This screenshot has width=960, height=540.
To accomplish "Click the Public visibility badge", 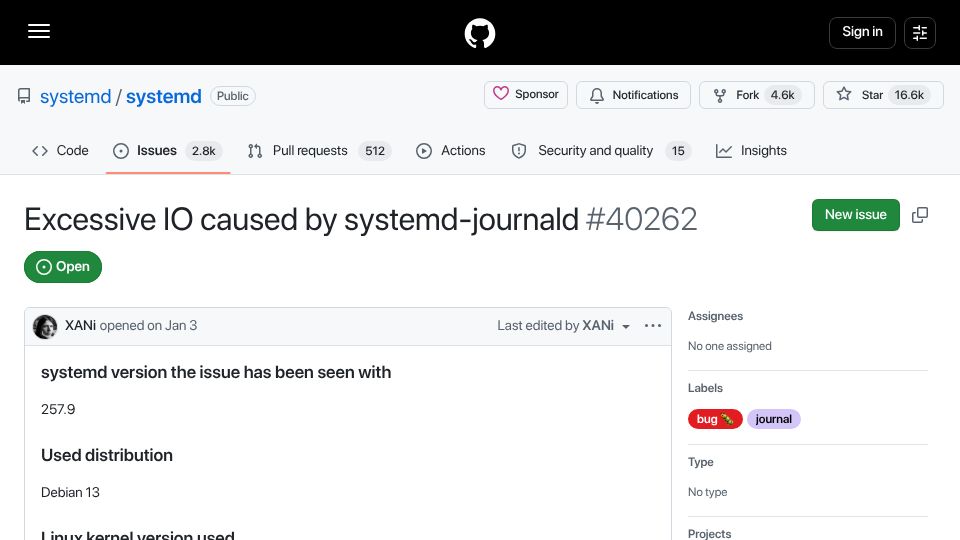I will 233,96.
